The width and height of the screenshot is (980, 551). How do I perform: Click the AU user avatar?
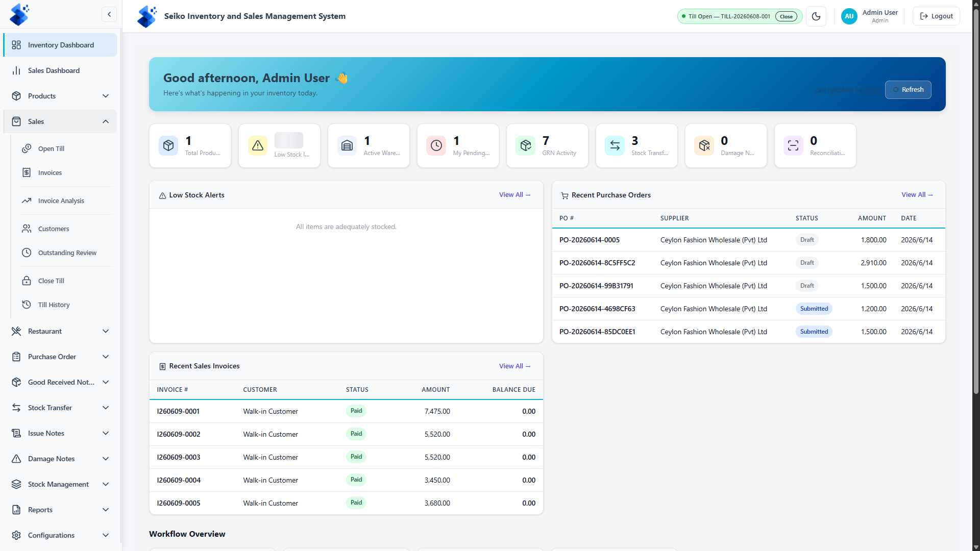pyautogui.click(x=849, y=16)
